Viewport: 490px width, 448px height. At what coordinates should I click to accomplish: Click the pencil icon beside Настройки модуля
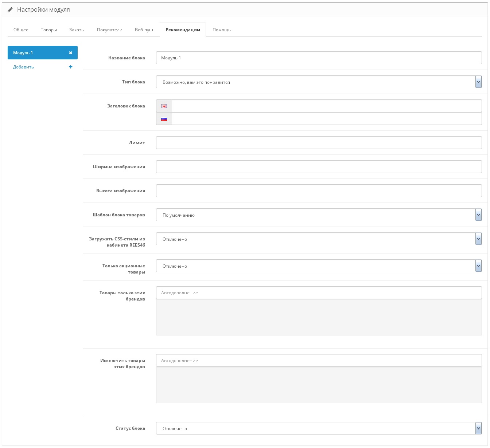coord(10,10)
